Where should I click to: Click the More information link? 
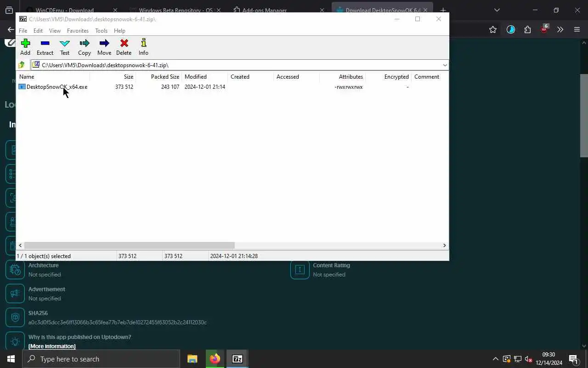pos(52,346)
